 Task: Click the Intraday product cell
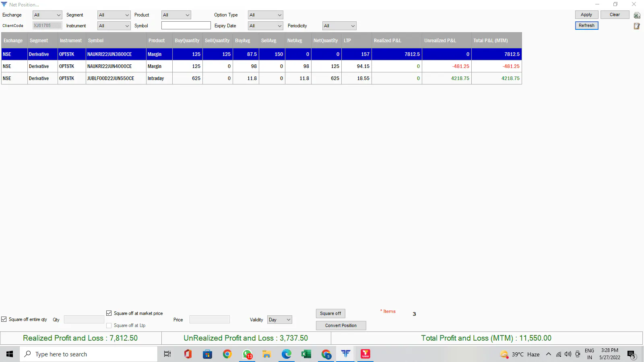pos(159,78)
